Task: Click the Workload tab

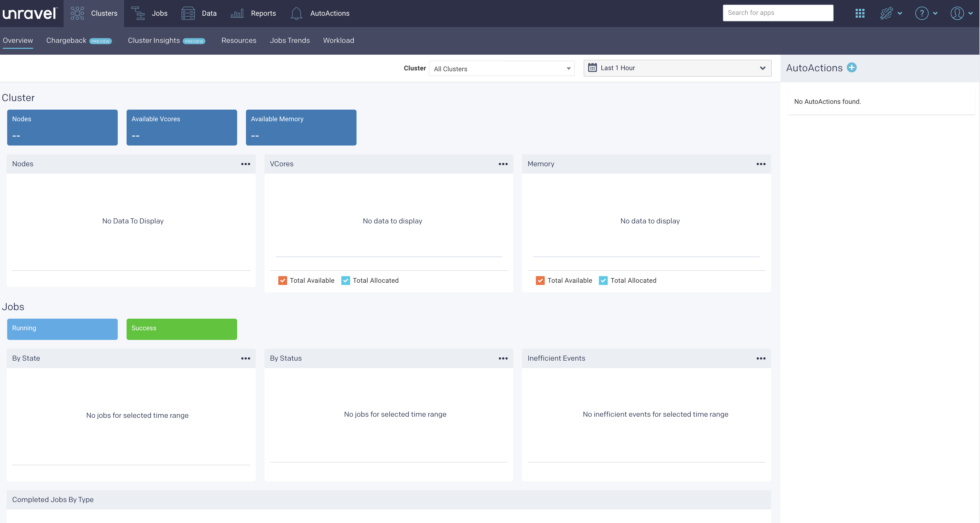Action: [338, 40]
